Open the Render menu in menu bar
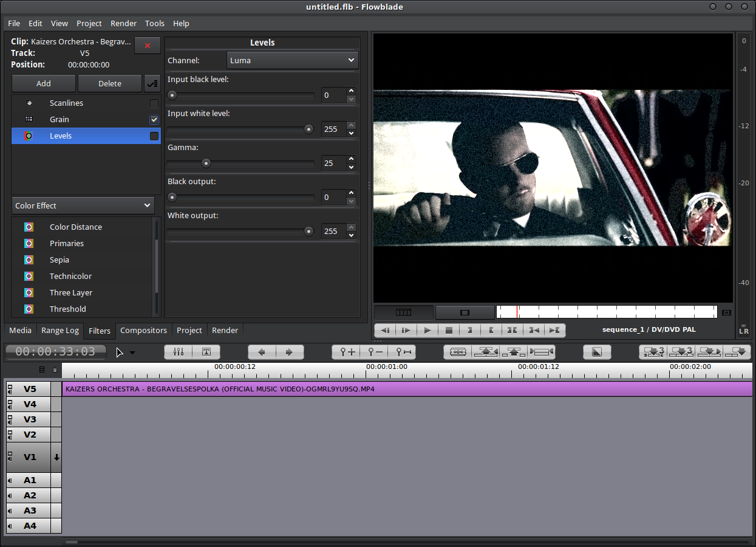 point(123,23)
